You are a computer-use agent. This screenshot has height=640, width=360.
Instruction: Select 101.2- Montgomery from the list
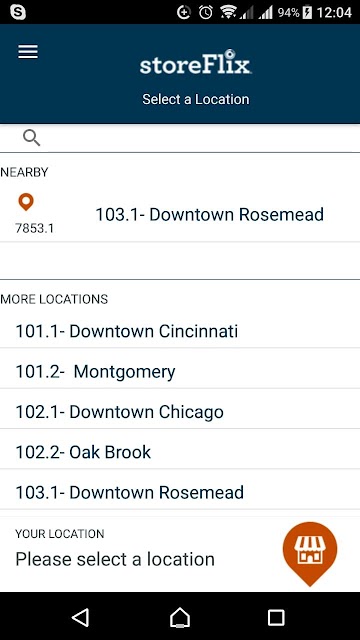pos(180,371)
